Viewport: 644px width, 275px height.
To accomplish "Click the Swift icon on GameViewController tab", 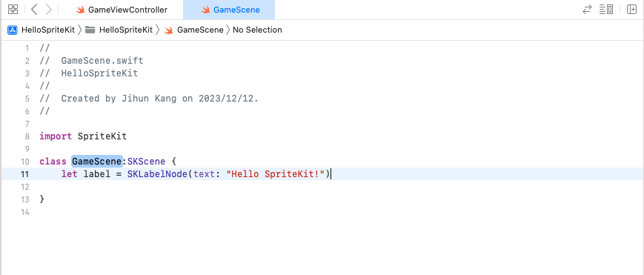I will click(81, 10).
